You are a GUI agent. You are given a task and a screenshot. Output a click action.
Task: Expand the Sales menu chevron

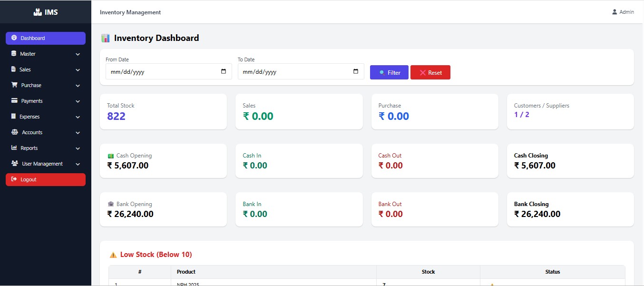[78, 70]
